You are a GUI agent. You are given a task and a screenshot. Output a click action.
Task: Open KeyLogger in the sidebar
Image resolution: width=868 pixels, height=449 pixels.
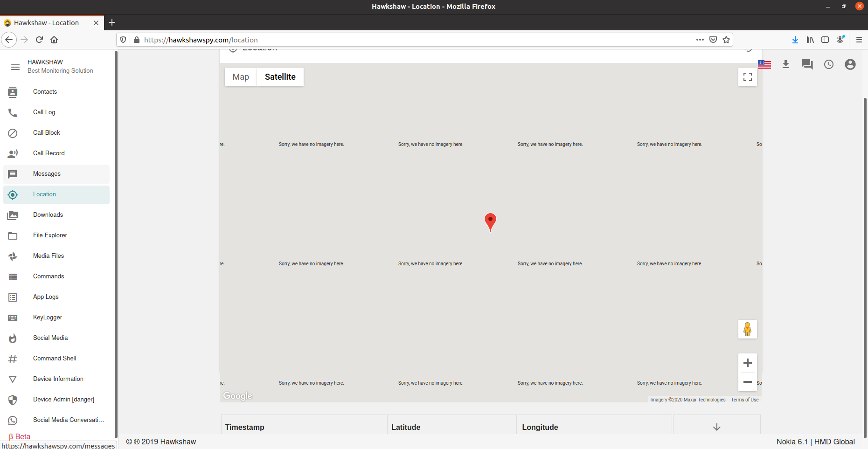click(56, 318)
